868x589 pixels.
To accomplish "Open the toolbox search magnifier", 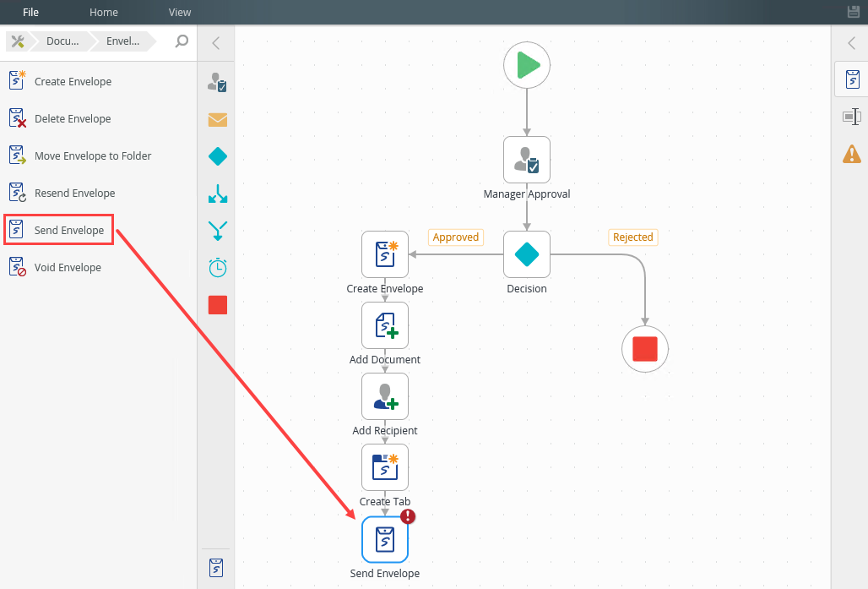I will [182, 41].
